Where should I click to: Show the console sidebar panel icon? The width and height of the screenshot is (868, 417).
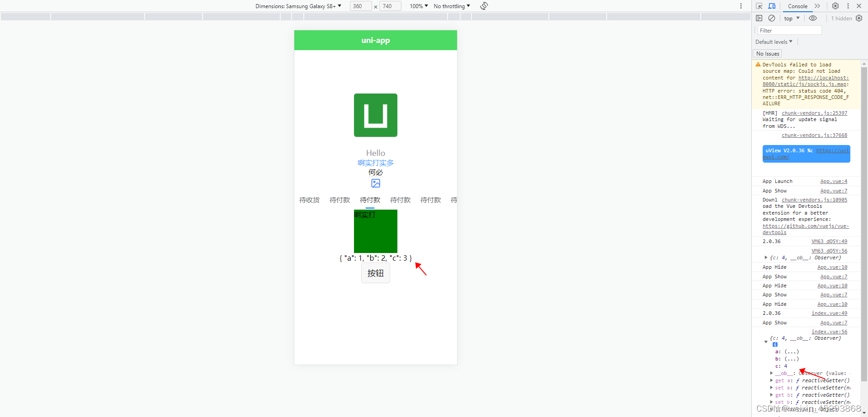[759, 18]
